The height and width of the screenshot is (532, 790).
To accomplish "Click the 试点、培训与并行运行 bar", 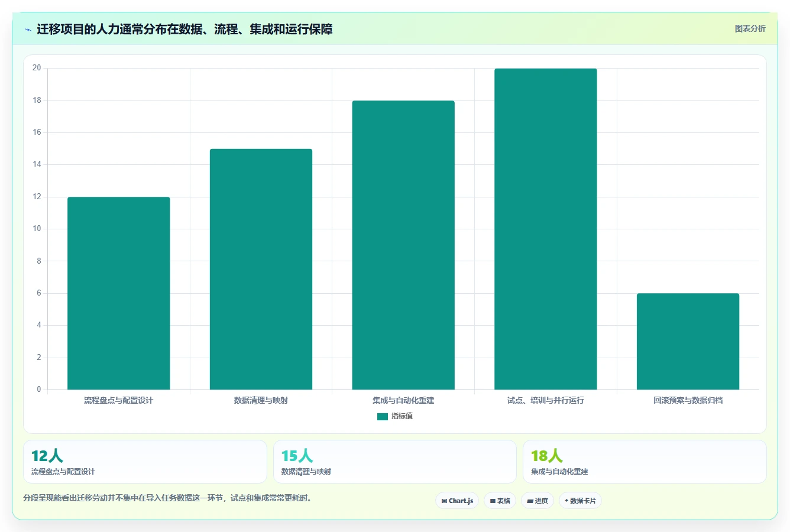I will pos(546,229).
